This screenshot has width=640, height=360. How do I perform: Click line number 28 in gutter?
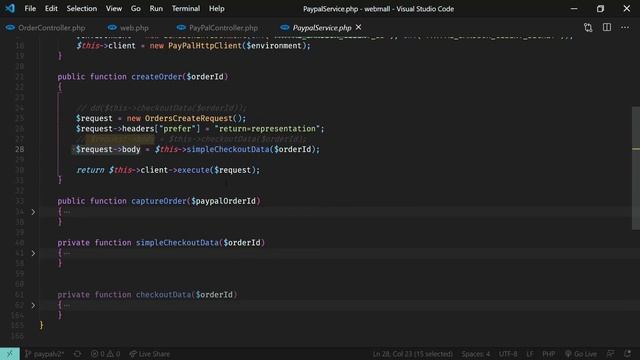(x=20, y=149)
